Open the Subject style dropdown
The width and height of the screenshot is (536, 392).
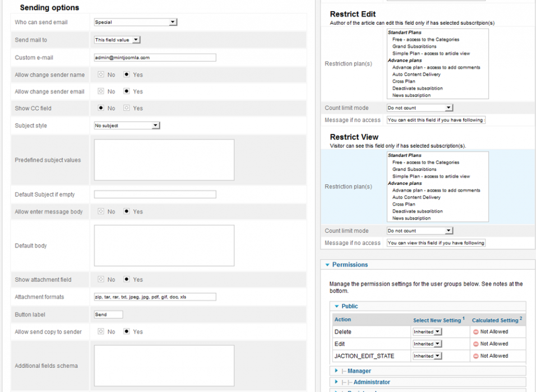(x=127, y=125)
